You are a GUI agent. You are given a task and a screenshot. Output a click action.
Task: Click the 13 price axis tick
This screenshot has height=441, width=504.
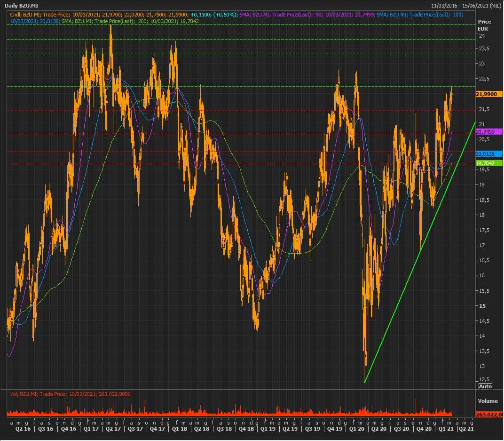(x=482, y=366)
